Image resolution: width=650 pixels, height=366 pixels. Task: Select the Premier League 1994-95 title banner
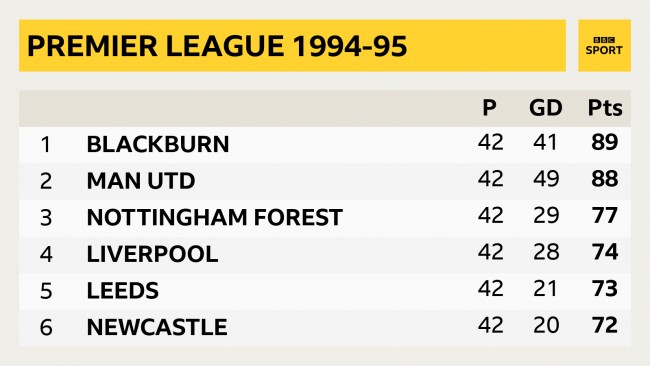pos(292,46)
